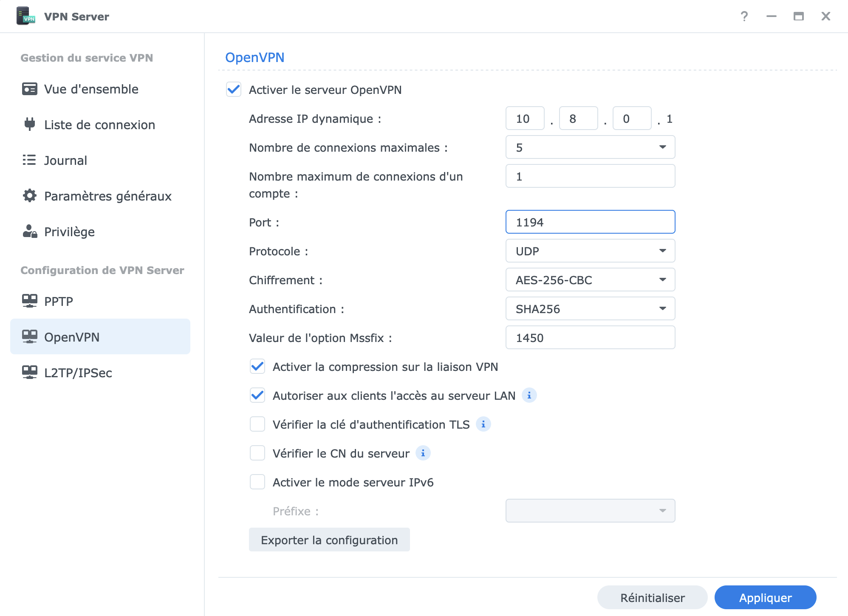Open info tooltip for LAN server access
Viewport: 848px width, 616px height.
click(x=529, y=396)
